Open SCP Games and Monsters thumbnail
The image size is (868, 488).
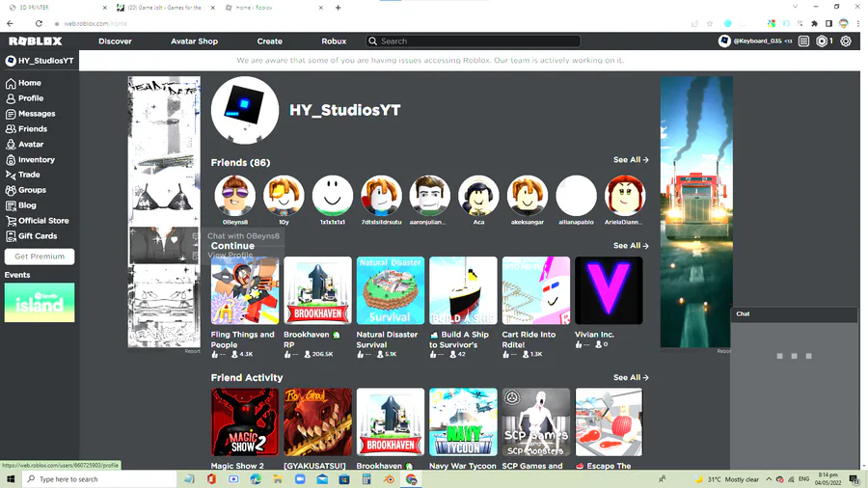(x=536, y=422)
